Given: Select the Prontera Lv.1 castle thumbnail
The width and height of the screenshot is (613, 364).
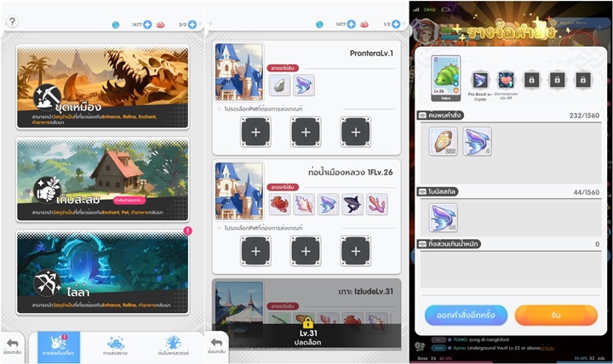Looking at the screenshot, I should point(239,71).
